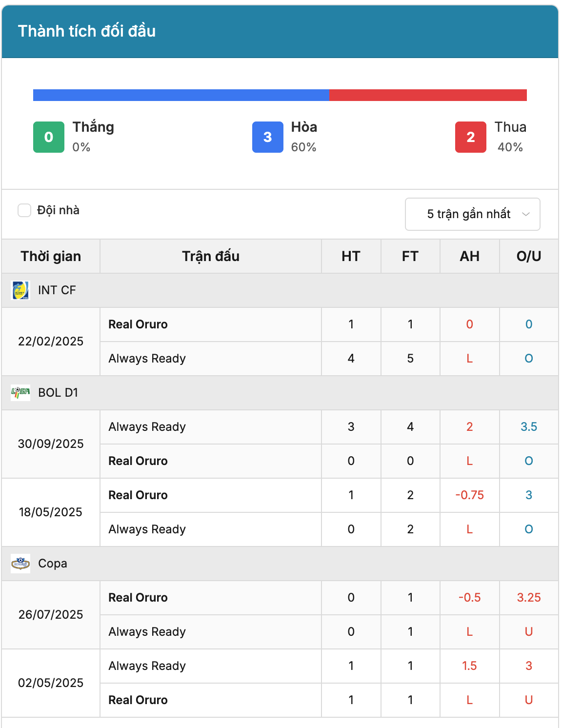Screen dimensions: 562x728
Task: Click the 3.25 over/under value
Action: tap(529, 598)
